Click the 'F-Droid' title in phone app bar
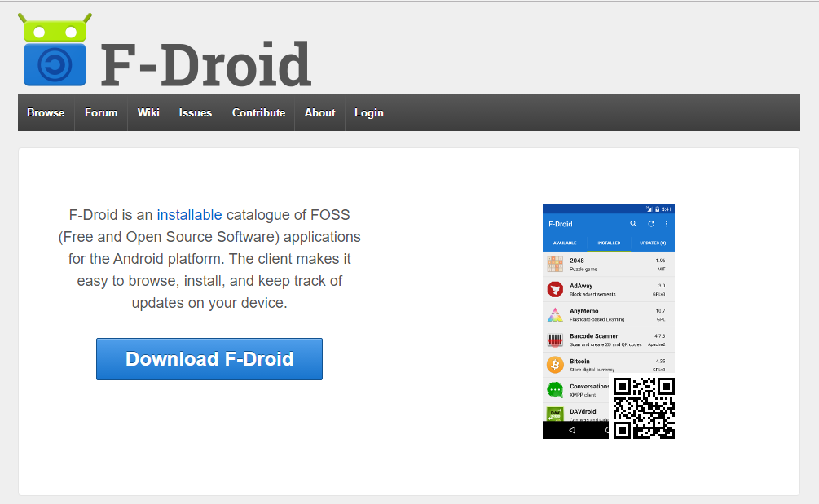819x504 pixels. click(561, 224)
